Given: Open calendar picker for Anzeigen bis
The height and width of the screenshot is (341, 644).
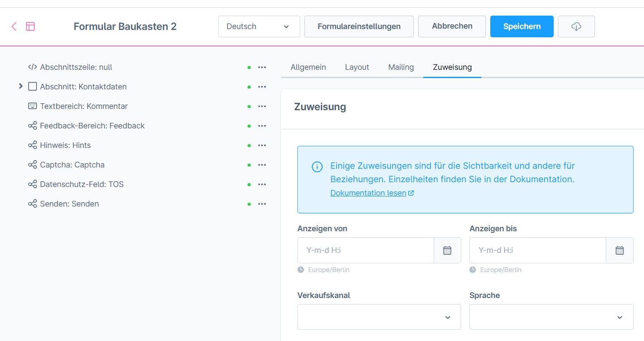Looking at the screenshot, I should click(x=619, y=250).
